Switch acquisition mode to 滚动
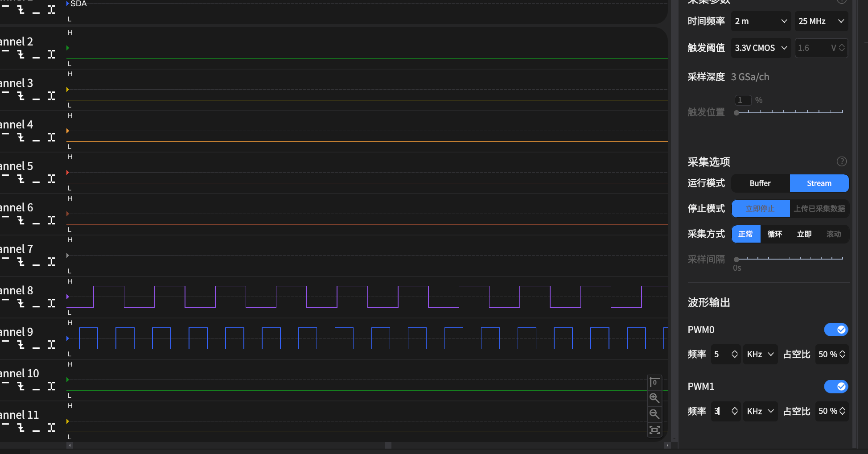 pos(833,234)
